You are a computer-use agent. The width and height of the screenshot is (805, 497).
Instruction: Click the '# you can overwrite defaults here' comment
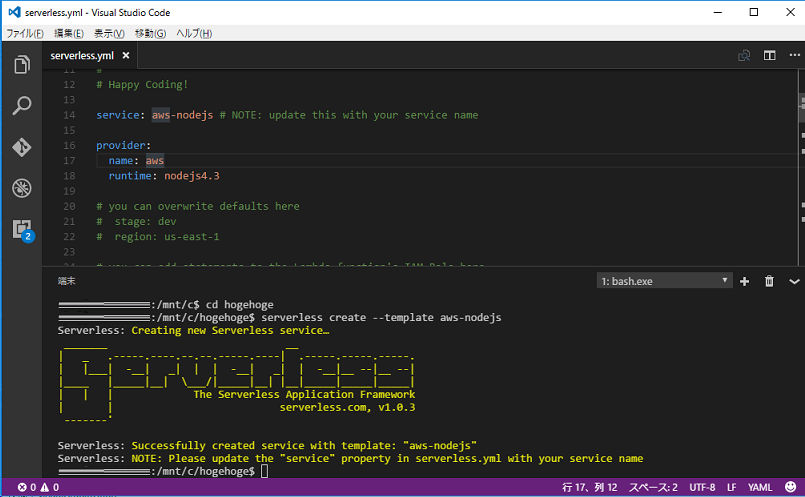pyautogui.click(x=198, y=206)
